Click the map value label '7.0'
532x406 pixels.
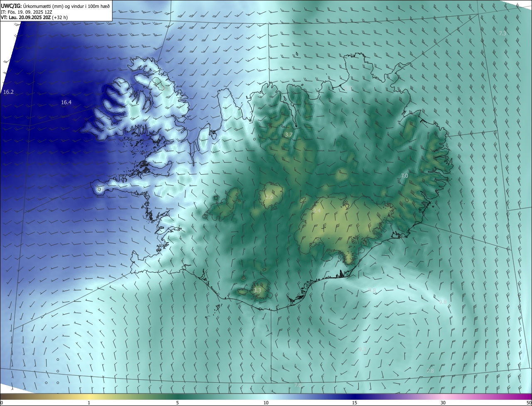404,176
